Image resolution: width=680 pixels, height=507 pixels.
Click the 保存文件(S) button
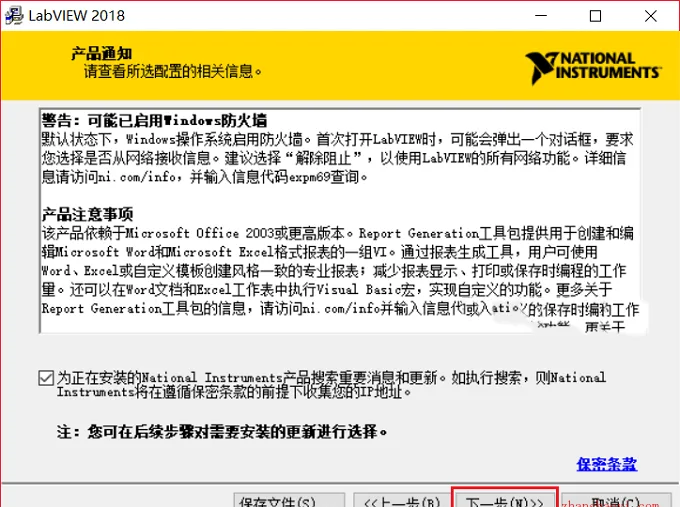(289, 500)
